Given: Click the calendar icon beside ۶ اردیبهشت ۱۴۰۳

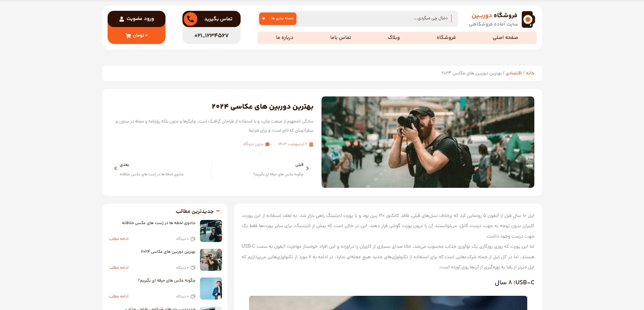Looking at the screenshot, I should click(311, 145).
